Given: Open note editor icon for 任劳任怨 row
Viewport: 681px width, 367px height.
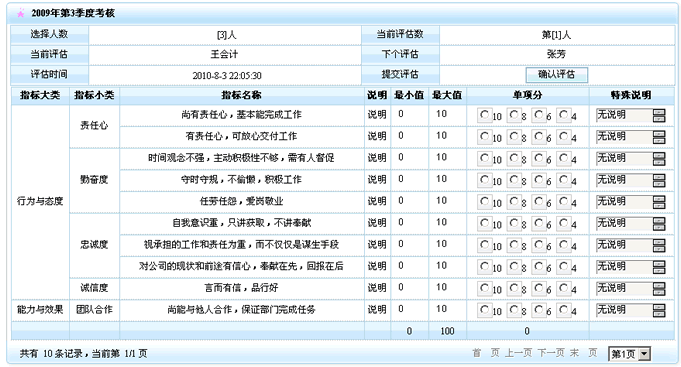Looking at the screenshot, I should [x=659, y=202].
